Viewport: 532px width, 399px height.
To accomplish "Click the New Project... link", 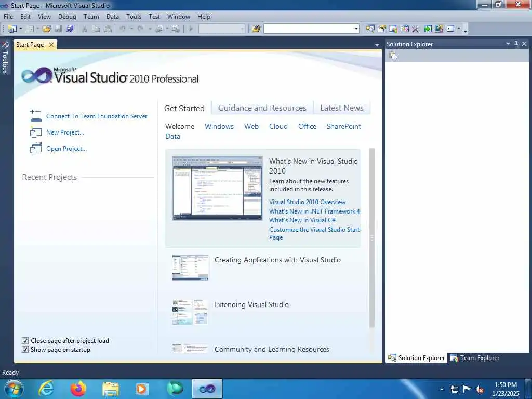I will tap(65, 132).
